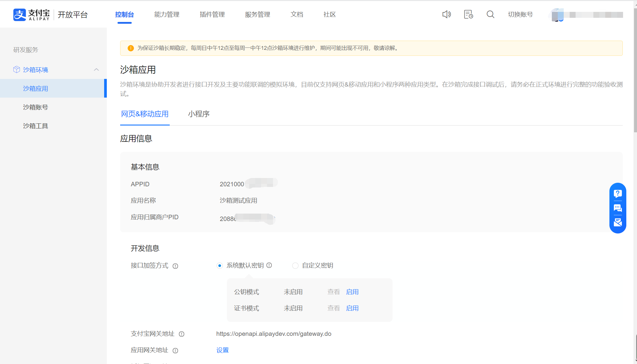The width and height of the screenshot is (637, 364).
Task: Open the help question mark floating icon
Action: (x=618, y=194)
